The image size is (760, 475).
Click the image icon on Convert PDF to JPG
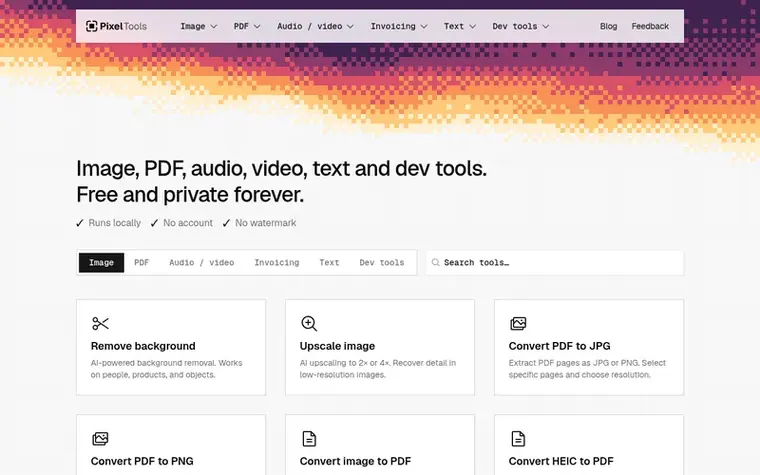pyautogui.click(x=518, y=323)
